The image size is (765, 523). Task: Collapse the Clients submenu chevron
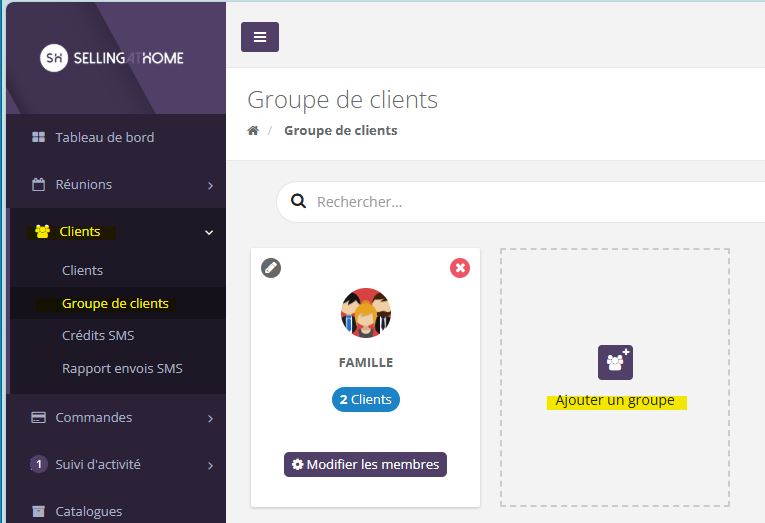coord(209,233)
